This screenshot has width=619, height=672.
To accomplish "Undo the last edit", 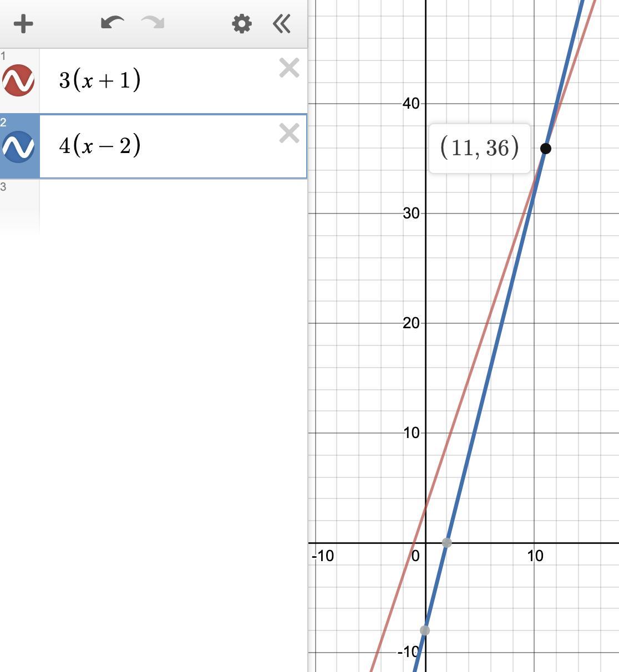I will pos(112,23).
